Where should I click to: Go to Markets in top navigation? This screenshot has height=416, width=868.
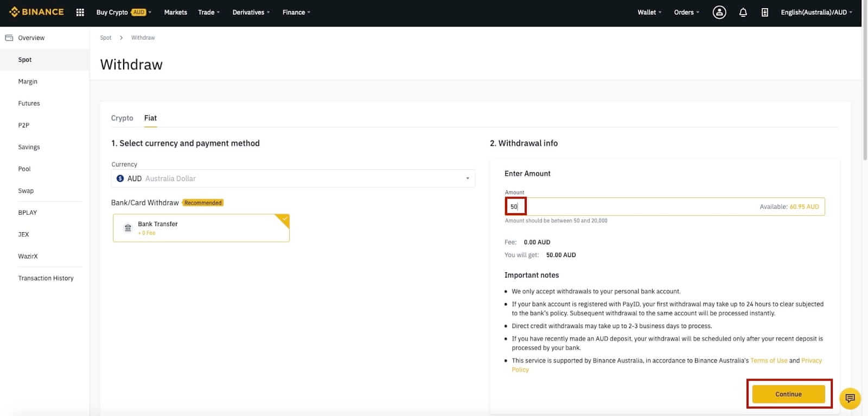pyautogui.click(x=175, y=12)
